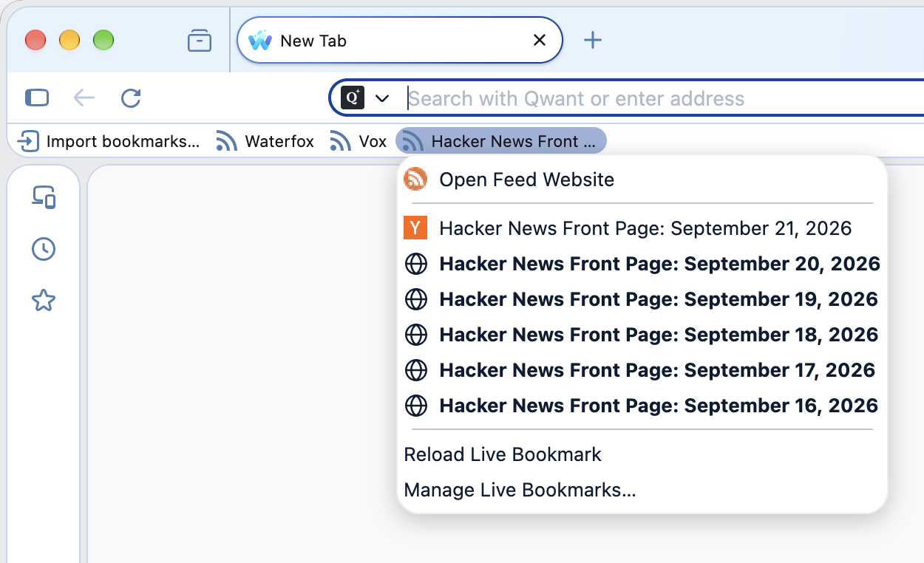Click the green macOS zoom window button
Screen dimensions: 924x563
pos(103,40)
